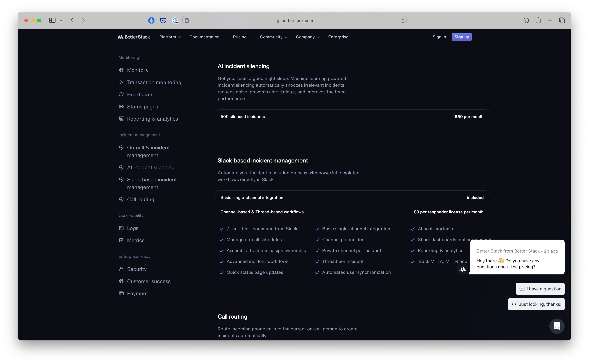589x364 pixels.
Task: Click '500 silenced incidents' row text
Action: [x=243, y=117]
